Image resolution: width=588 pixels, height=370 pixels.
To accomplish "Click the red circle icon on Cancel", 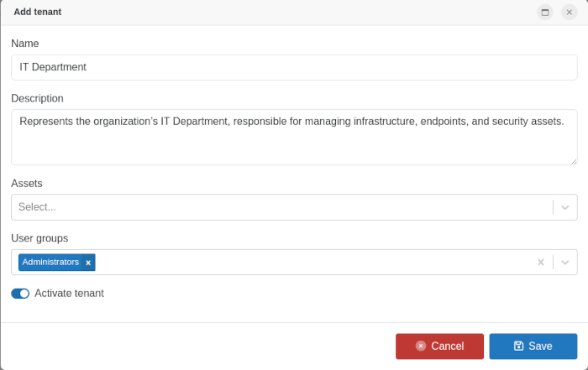I will [421, 346].
